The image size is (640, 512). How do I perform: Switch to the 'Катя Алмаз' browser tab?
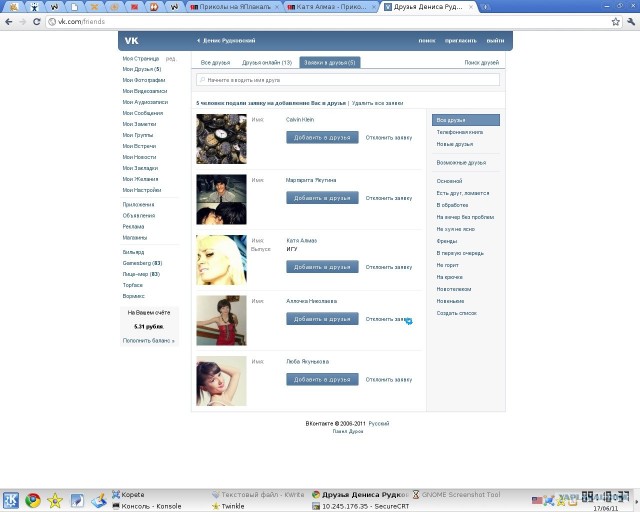(331, 7)
